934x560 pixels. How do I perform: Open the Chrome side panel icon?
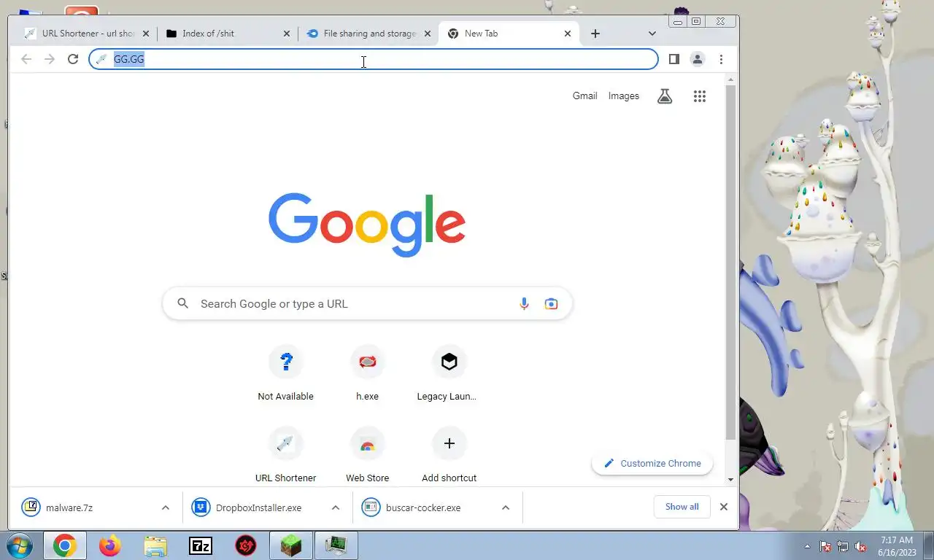[674, 59]
